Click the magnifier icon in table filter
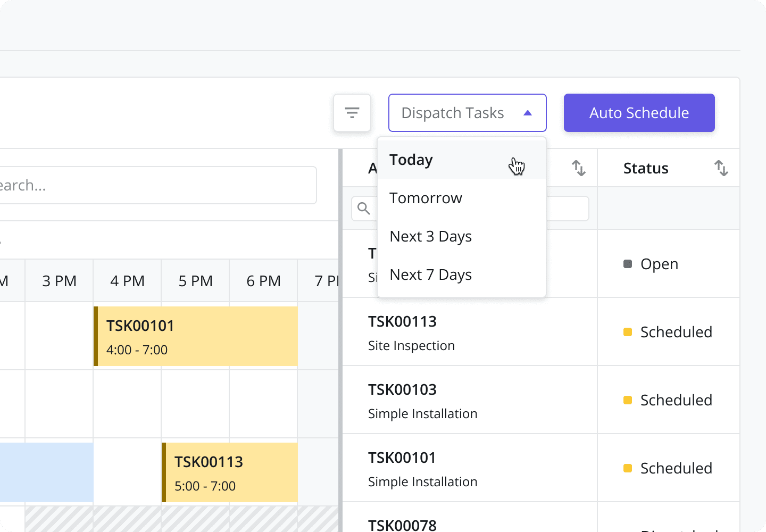 click(364, 209)
